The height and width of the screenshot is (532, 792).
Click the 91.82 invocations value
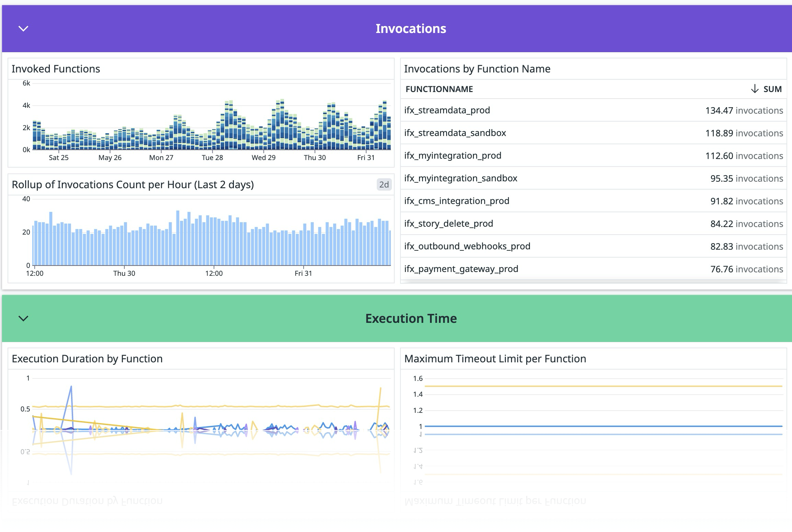point(747,201)
